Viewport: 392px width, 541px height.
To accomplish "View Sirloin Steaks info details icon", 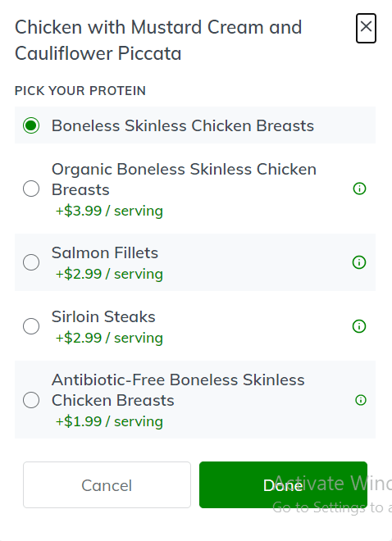I will tap(359, 326).
